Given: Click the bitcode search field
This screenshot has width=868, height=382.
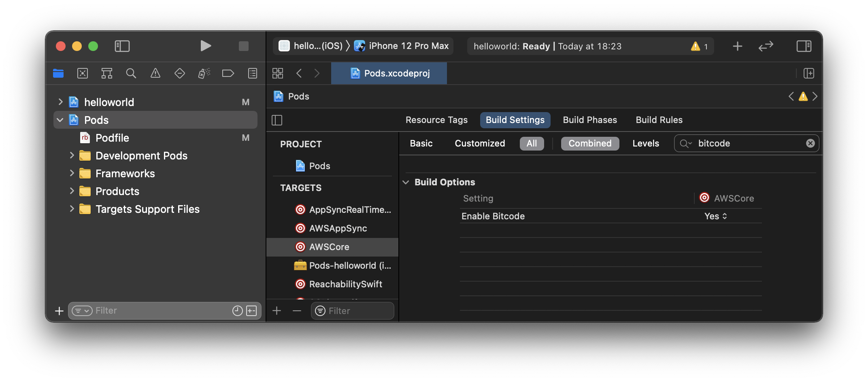Looking at the screenshot, I should [747, 143].
